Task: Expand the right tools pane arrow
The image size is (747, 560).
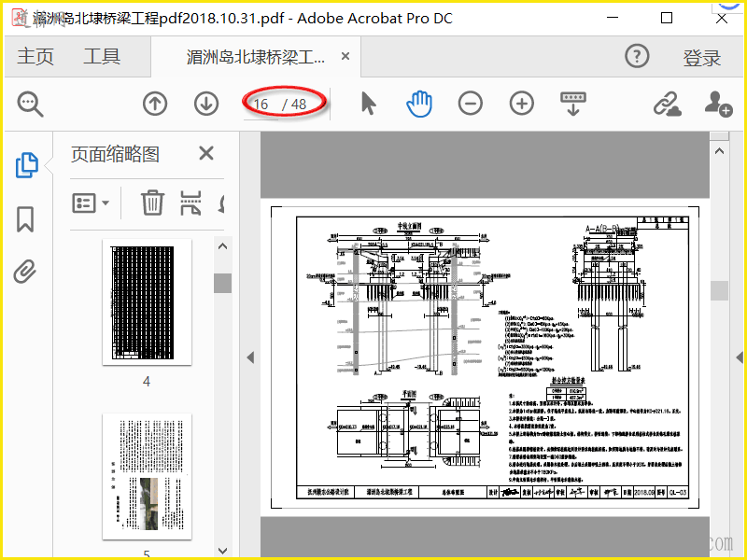Action: (x=740, y=357)
